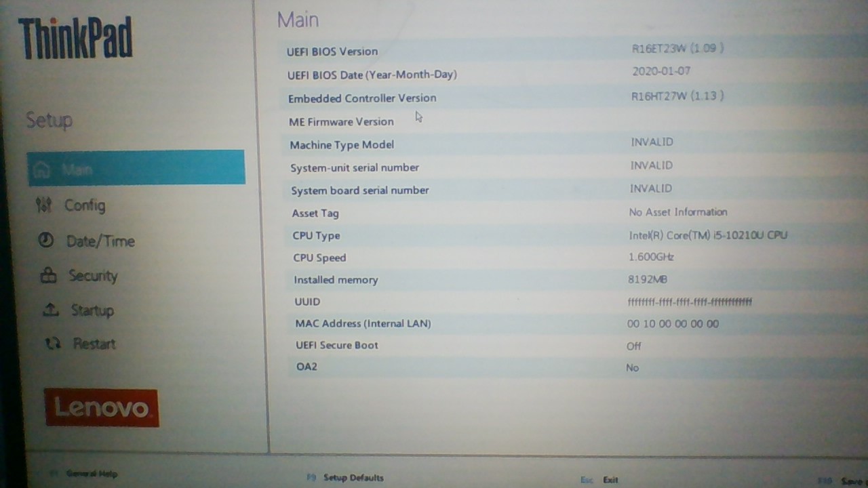Click the 8192MB memory value
Image resolution: width=868 pixels, height=488 pixels.
(x=648, y=279)
